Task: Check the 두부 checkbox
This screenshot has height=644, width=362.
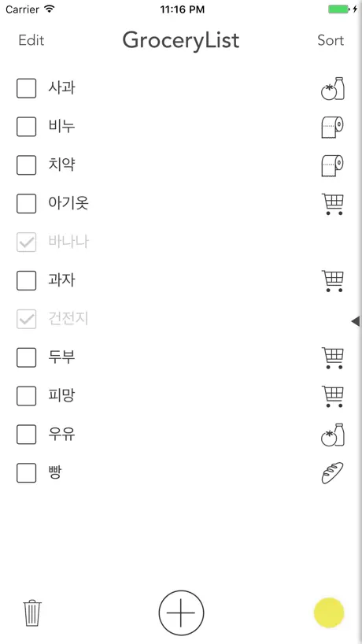Action: tap(26, 357)
